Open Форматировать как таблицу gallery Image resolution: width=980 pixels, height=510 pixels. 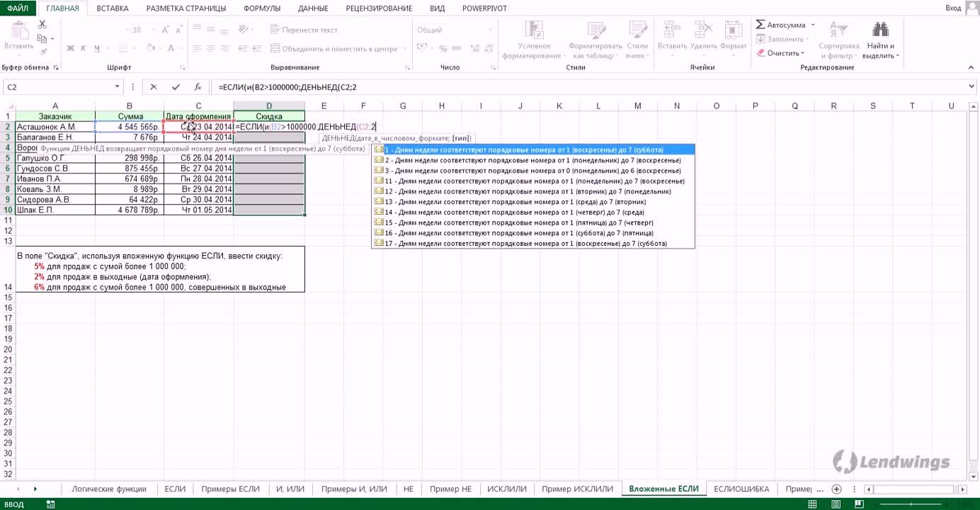tap(595, 40)
